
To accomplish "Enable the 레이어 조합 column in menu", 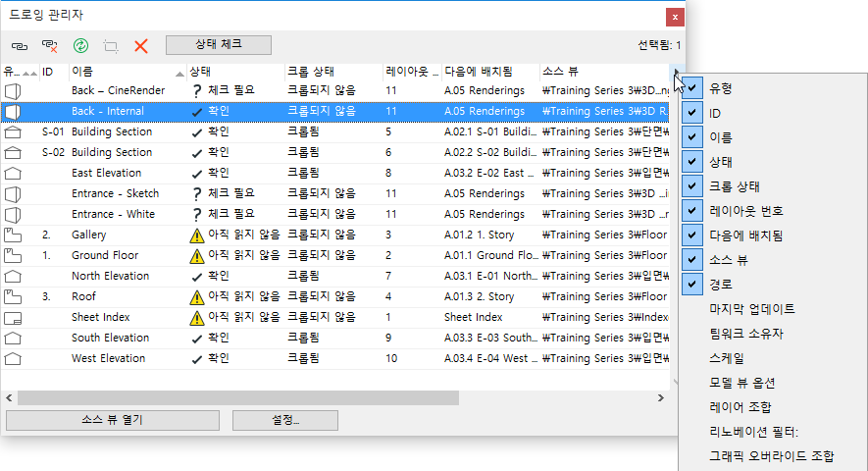I will (740, 406).
